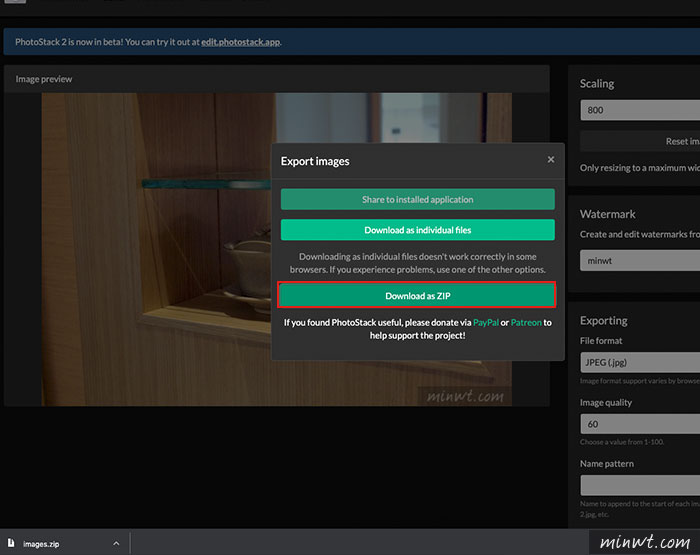
Task: Click Download as ZIP button
Action: click(x=417, y=296)
